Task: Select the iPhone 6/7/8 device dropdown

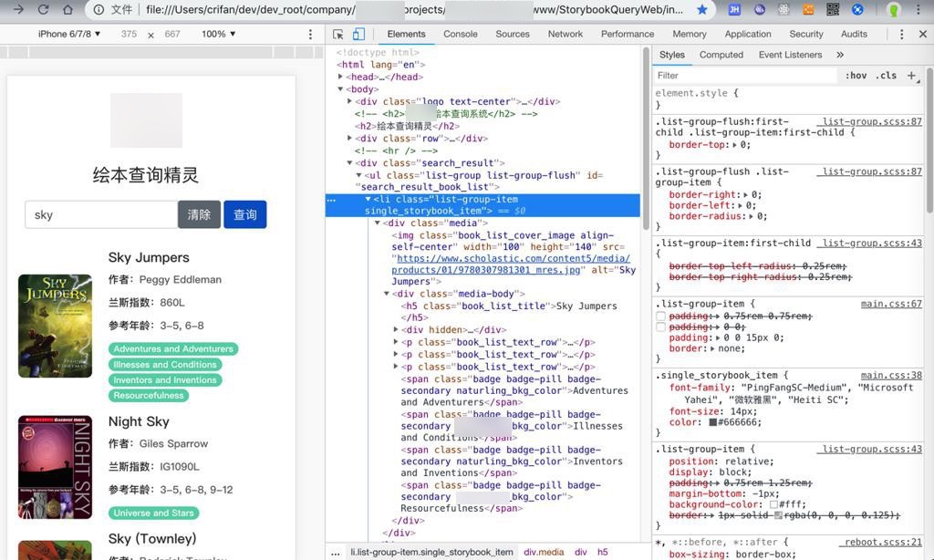Action: point(69,34)
